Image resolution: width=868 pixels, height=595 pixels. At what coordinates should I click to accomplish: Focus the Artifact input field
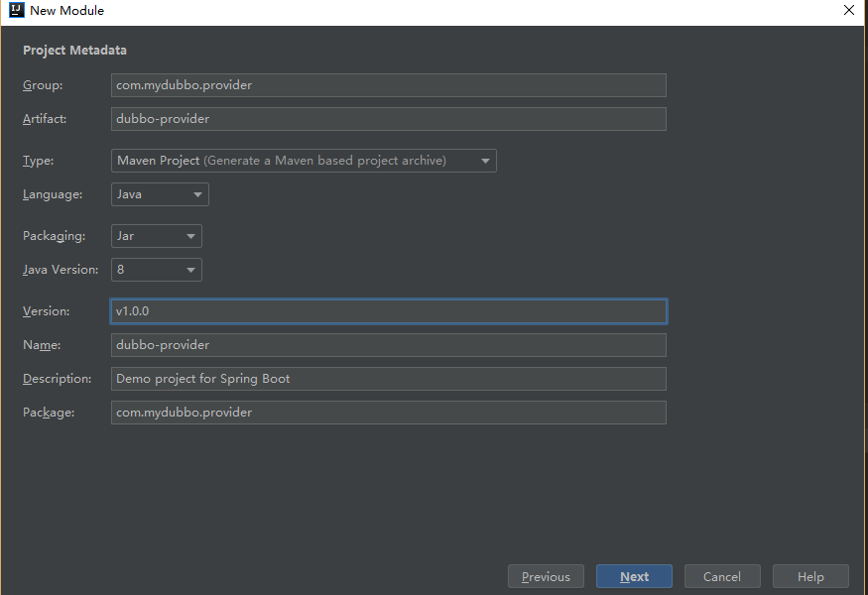[389, 119]
